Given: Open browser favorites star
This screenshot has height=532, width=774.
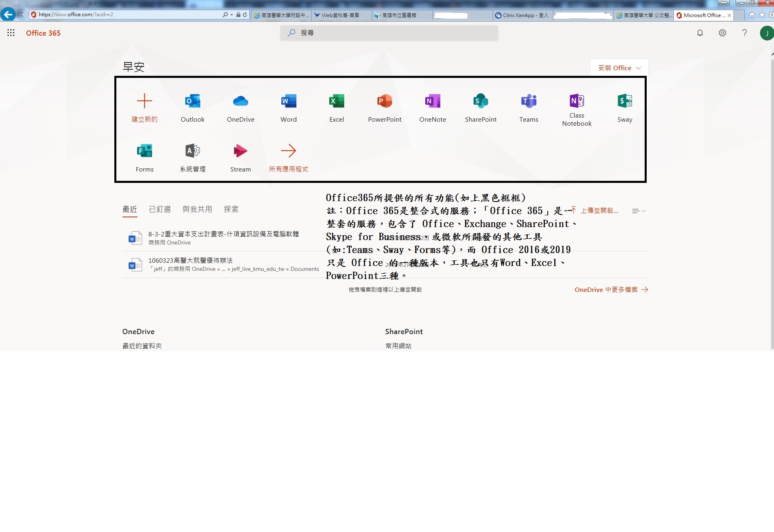Looking at the screenshot, I should pos(762,15).
